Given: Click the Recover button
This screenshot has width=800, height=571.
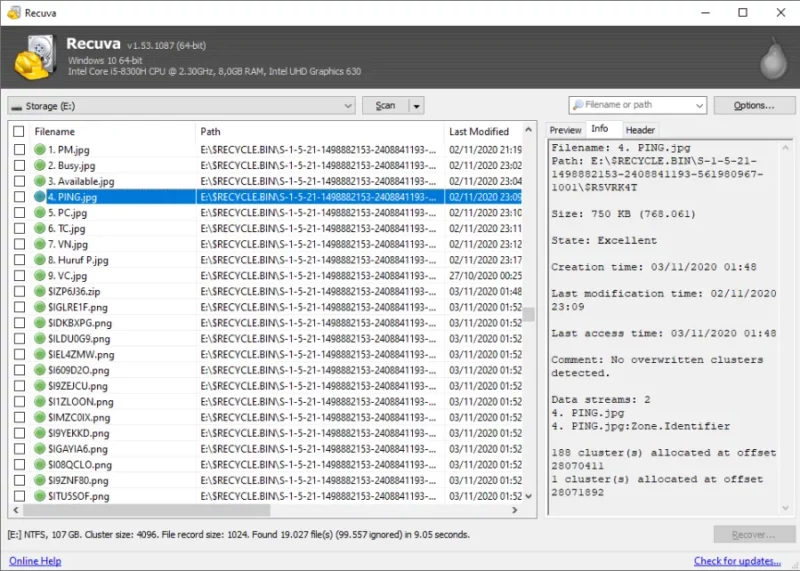Looking at the screenshot, I should click(754, 535).
